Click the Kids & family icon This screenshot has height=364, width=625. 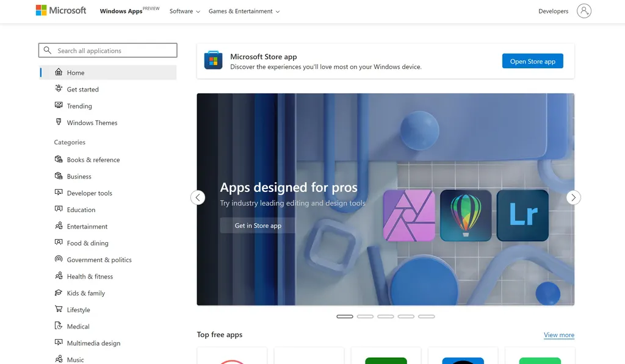click(59, 293)
